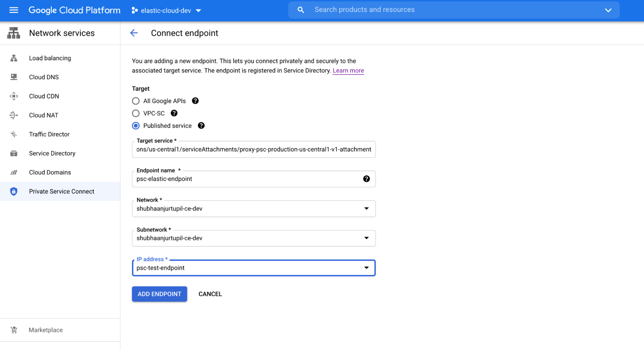Click the Cloud Domains icon

click(14, 173)
